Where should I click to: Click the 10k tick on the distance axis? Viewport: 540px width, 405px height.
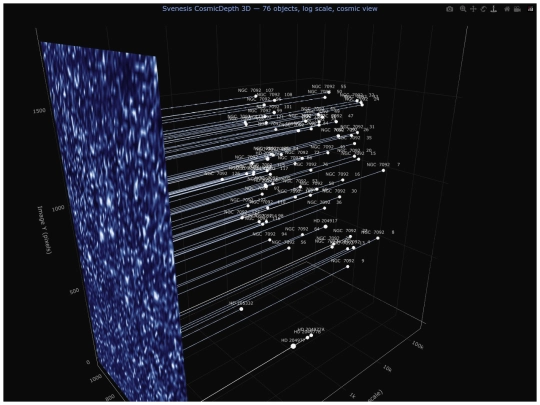(x=387, y=369)
